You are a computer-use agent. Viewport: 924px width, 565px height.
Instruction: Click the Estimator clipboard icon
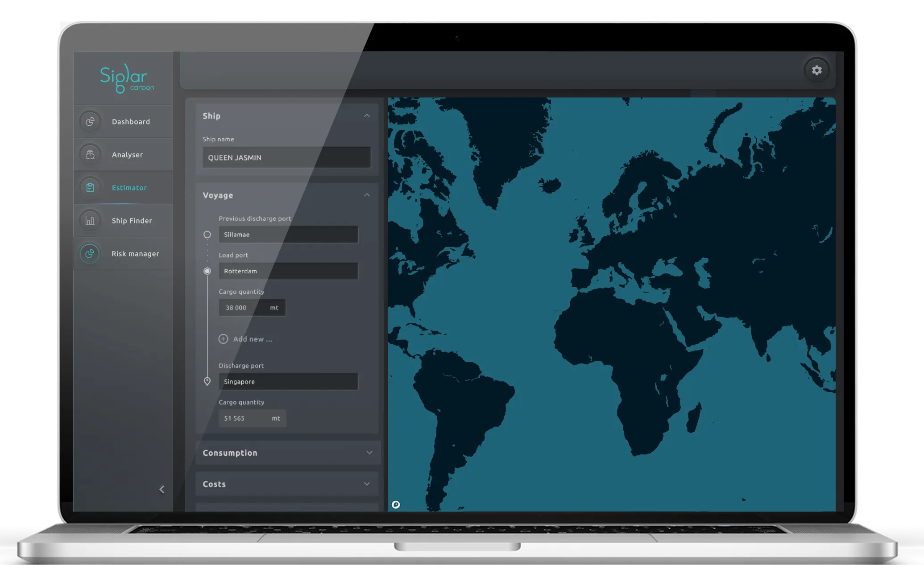(90, 187)
